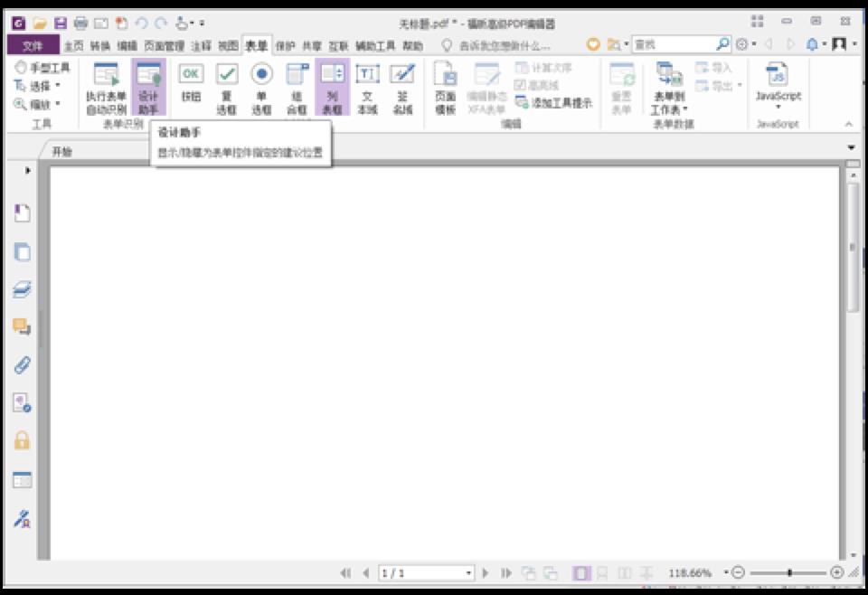Save document with the purple disk icon
The width and height of the screenshot is (868, 595).
pyautogui.click(x=60, y=24)
